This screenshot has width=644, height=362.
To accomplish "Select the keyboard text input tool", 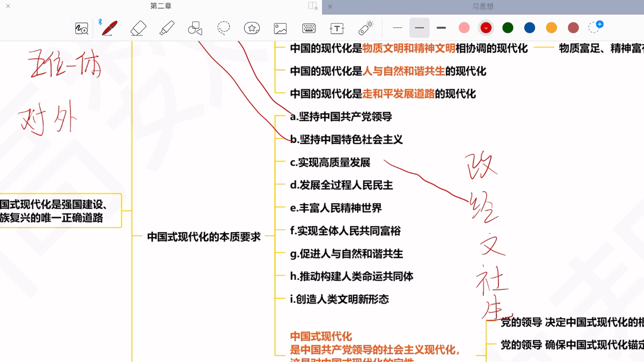I will (309, 28).
